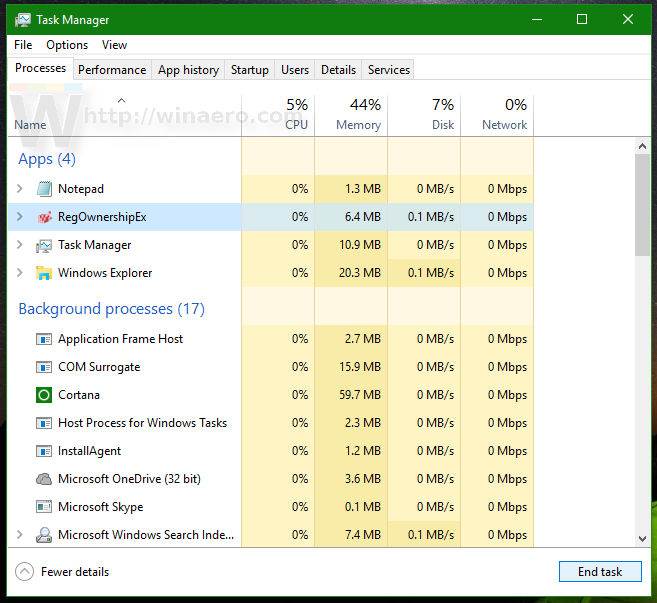Click the Task Manager row icon

[44, 245]
